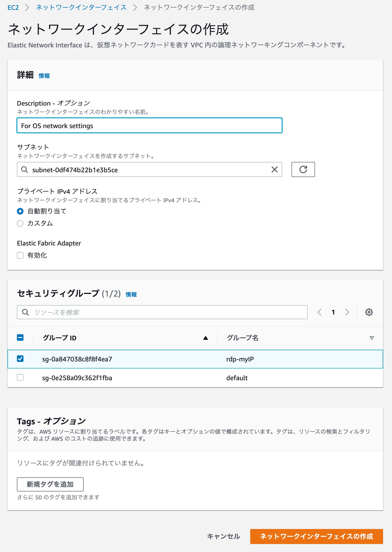Click search icon in subnet field

point(24,169)
